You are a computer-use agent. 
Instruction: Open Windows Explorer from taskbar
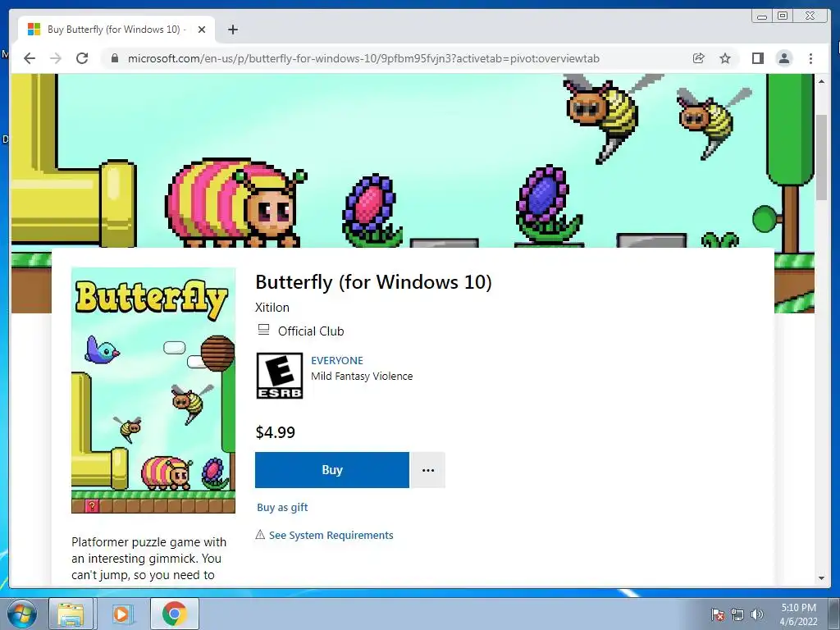click(71, 614)
